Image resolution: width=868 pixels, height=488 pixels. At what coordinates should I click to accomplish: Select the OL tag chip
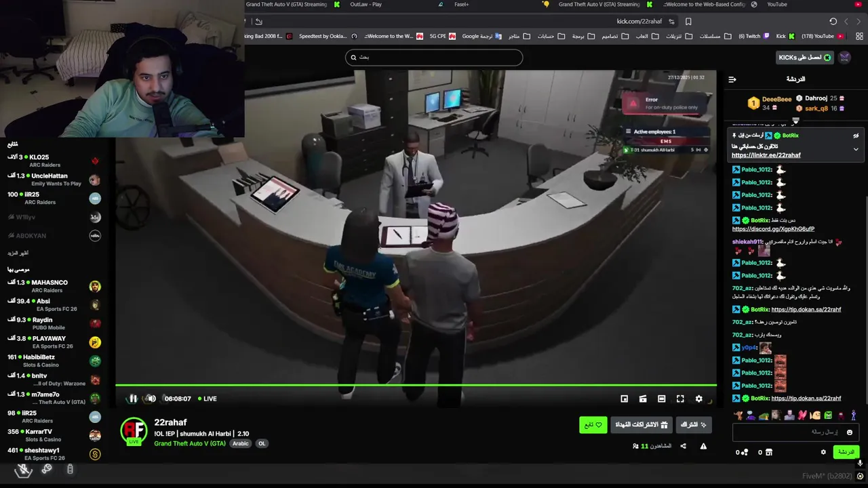tap(262, 443)
